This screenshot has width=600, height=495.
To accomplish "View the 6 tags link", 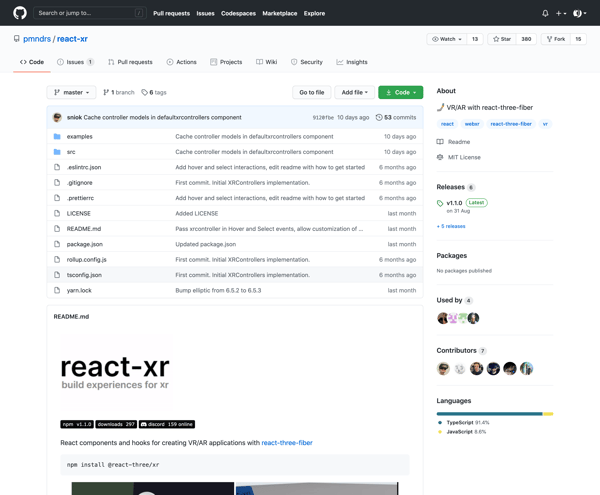I will [x=154, y=93].
